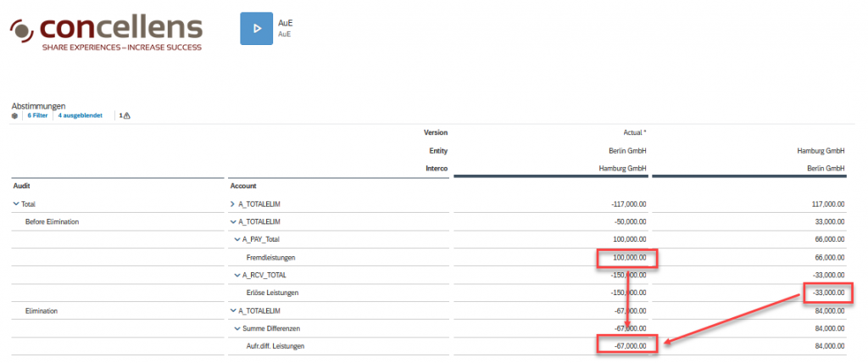
Task: Show the 4 ausgeblendet hidden items
Action: click(81, 115)
